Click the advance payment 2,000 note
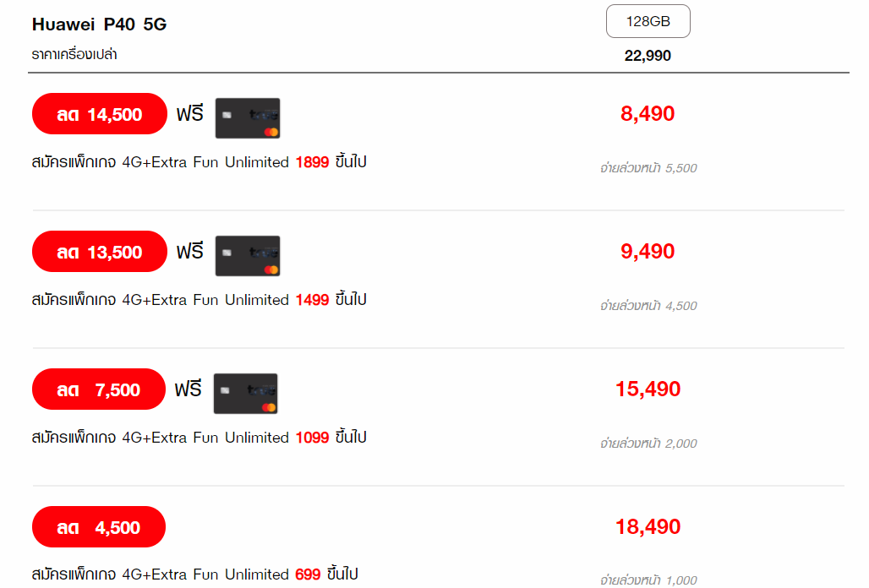 tap(648, 444)
